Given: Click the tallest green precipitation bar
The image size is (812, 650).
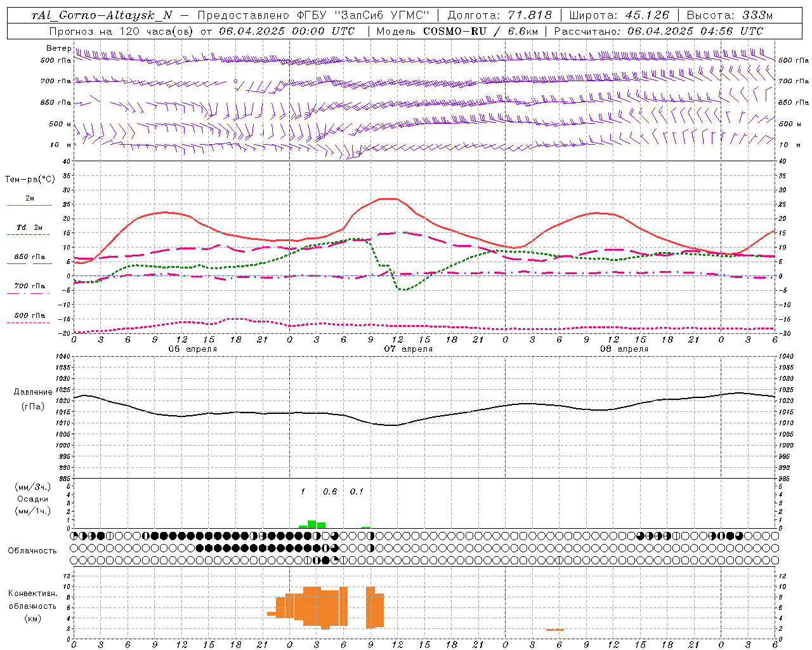Looking at the screenshot, I should click(x=312, y=524).
